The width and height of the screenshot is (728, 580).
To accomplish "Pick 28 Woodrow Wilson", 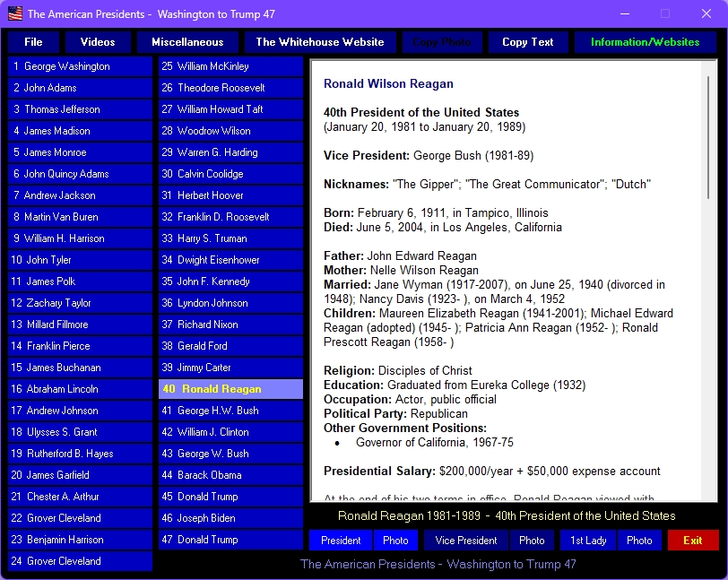I will (230, 131).
